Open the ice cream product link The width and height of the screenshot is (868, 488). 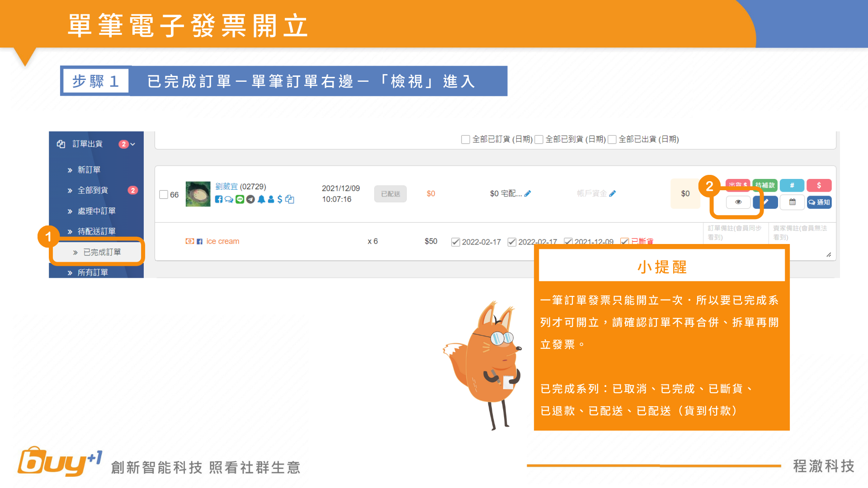pos(222,241)
